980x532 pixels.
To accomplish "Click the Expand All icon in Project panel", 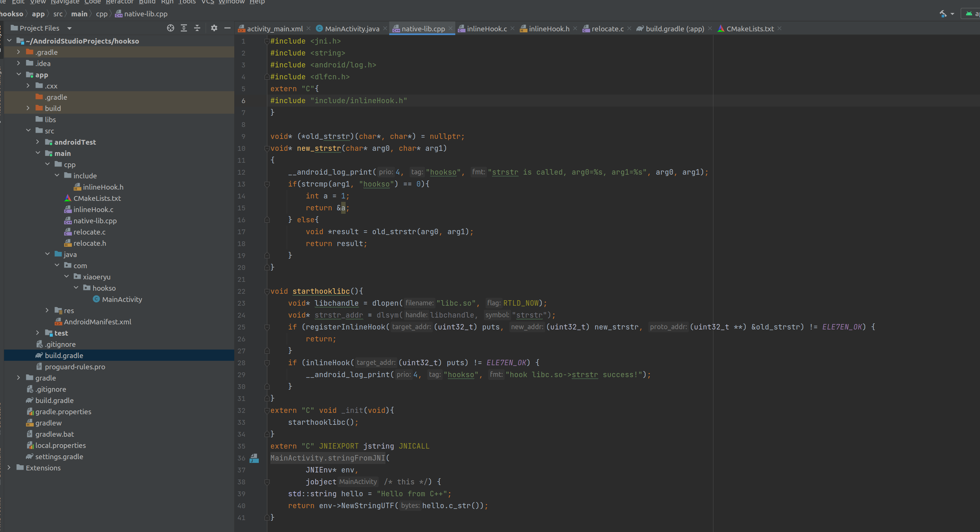I will 184,28.
